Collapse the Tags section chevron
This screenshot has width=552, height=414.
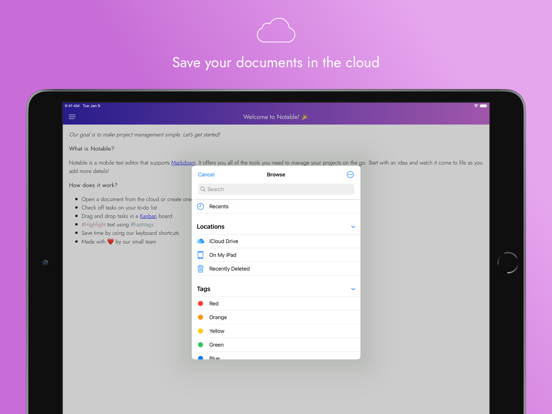(353, 289)
